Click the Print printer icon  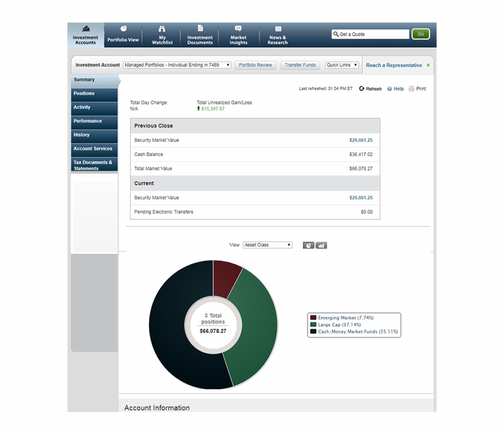pyautogui.click(x=411, y=89)
